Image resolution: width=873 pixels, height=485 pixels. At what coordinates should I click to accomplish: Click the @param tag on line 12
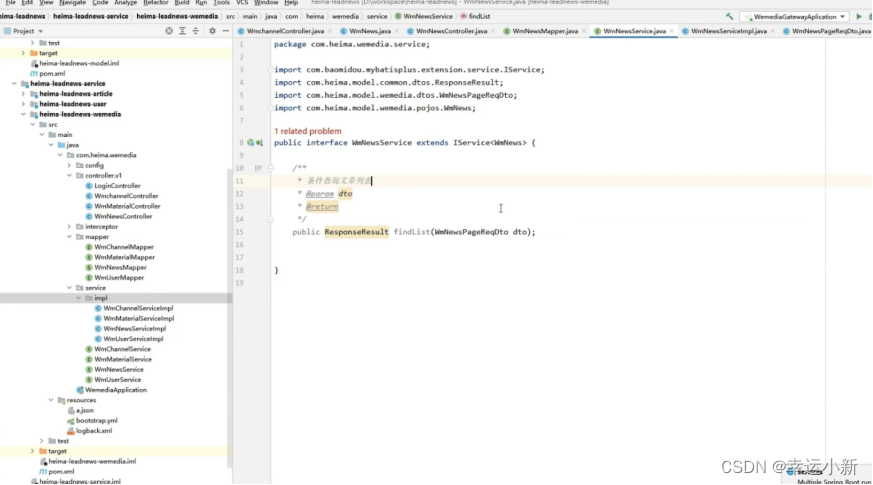tap(320, 194)
